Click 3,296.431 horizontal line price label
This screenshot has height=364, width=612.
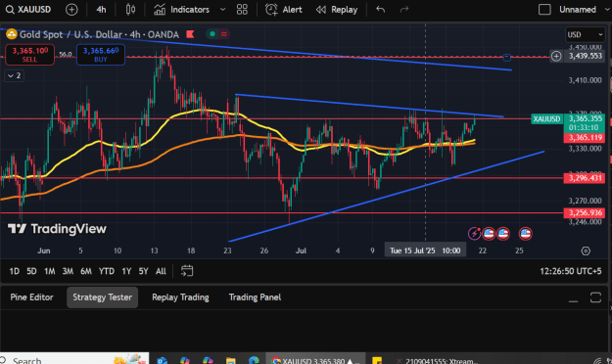pos(585,178)
